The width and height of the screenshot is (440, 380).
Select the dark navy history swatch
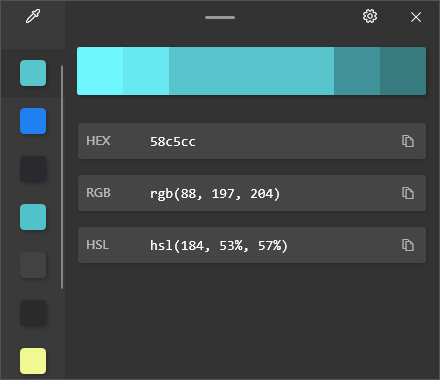pyautogui.click(x=33, y=169)
